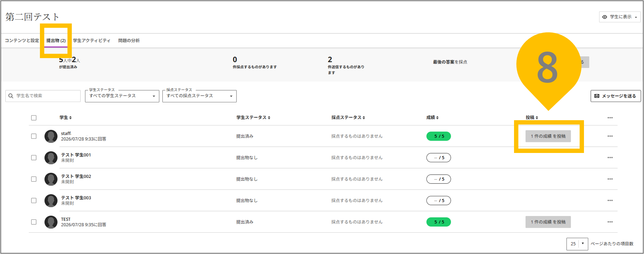Click 件送信するものがあります summary
Screen dimensions: 644x254
pyautogui.click(x=346, y=70)
